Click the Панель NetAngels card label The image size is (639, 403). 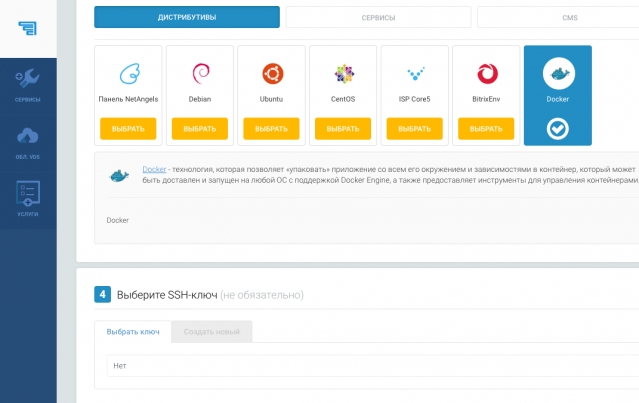point(128,99)
